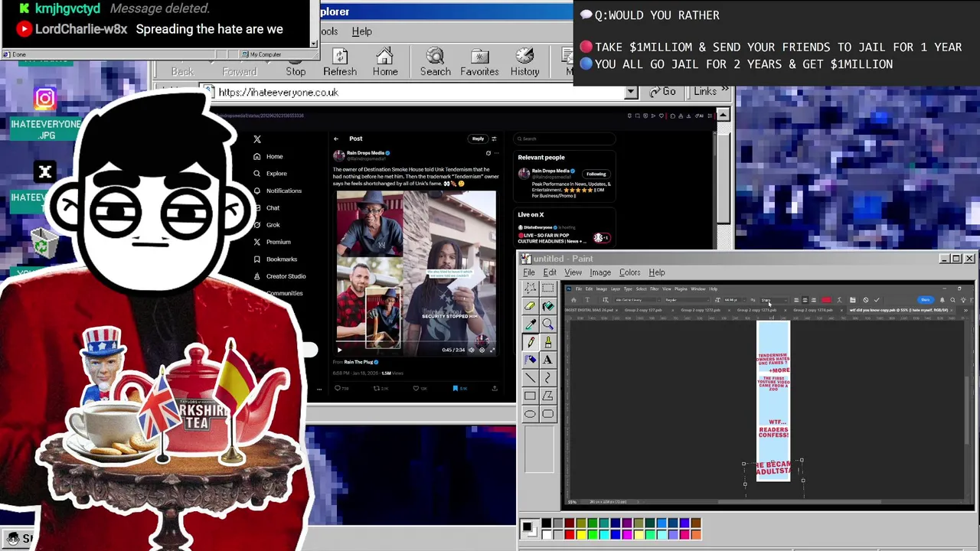The height and width of the screenshot is (551, 980).
Task: Click the Reply button on the post
Action: point(478,139)
